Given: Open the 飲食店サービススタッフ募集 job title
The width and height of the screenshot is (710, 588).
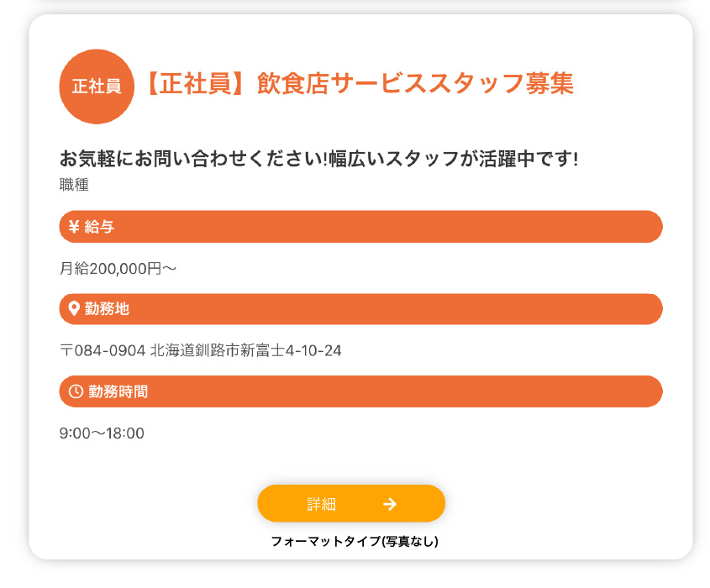Looking at the screenshot, I should (415, 84).
